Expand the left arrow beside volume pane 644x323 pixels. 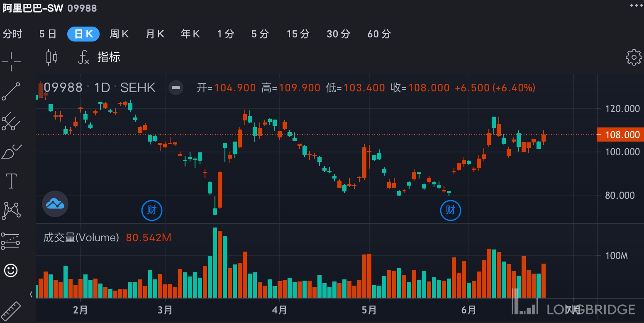(32, 294)
